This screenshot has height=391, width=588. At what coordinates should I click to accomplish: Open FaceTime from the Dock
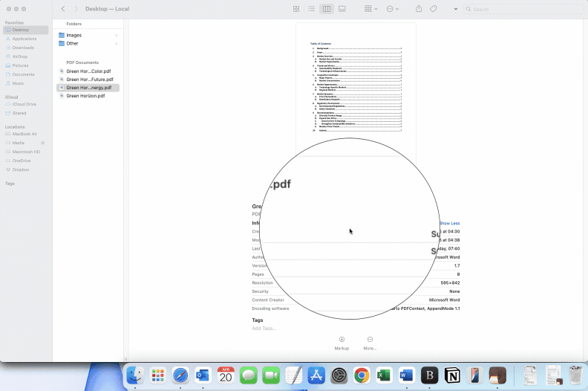coord(271,375)
